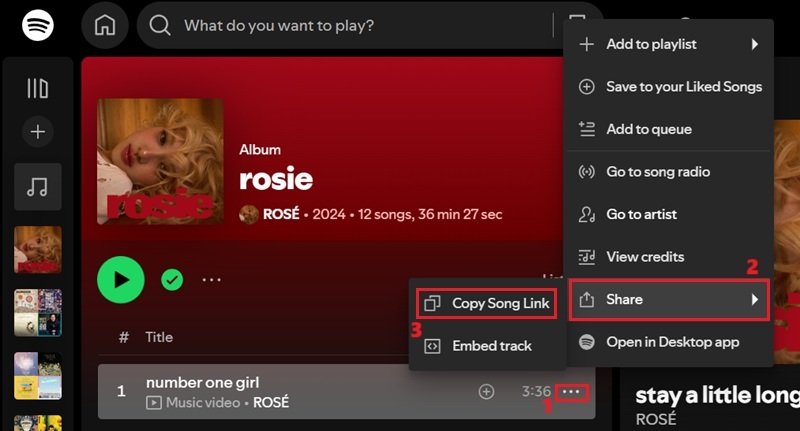Go to Home via house icon
The width and height of the screenshot is (800, 431).
click(x=105, y=25)
